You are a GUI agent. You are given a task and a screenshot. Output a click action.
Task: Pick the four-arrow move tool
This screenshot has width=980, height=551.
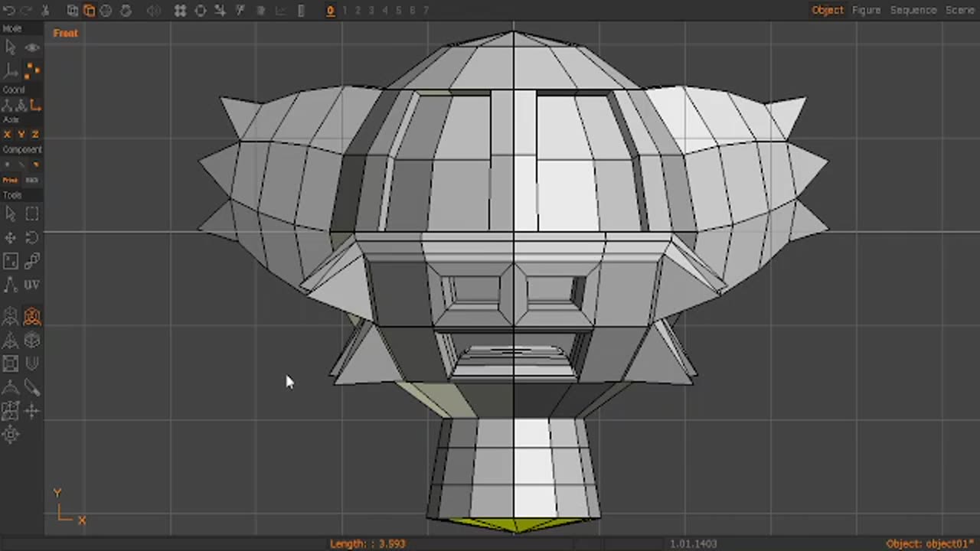[11, 238]
